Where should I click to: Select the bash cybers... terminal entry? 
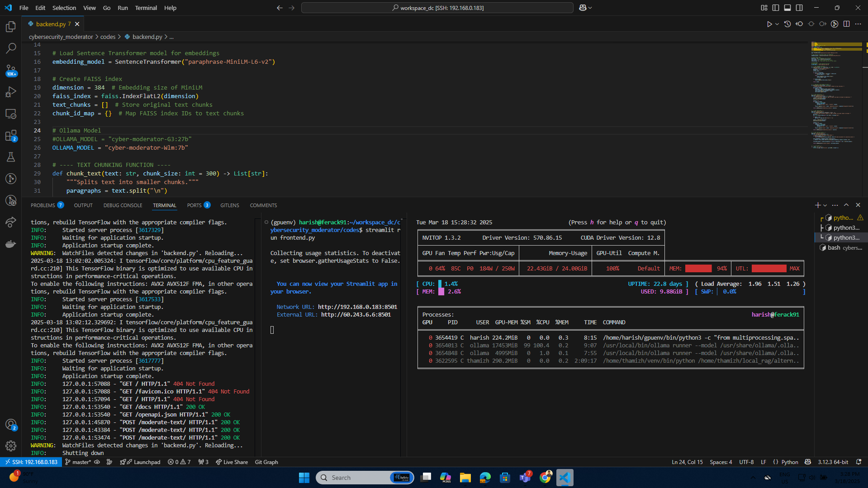pos(841,248)
